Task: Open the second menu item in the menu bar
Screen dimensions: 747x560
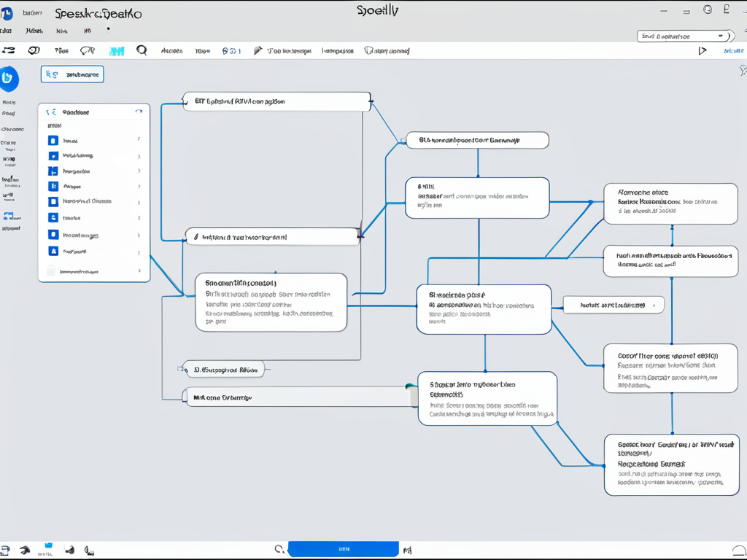Action: (x=34, y=31)
